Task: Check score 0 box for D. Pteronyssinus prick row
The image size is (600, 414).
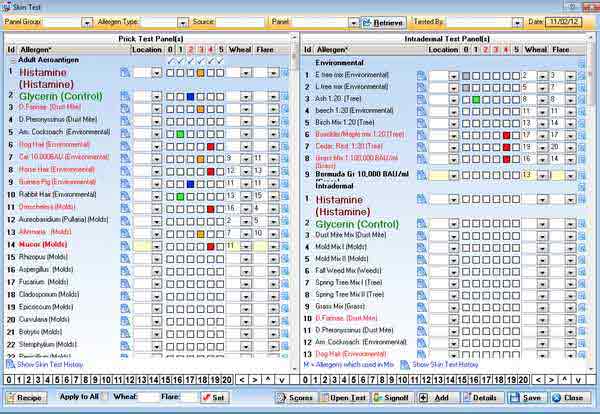Action: 170,122
